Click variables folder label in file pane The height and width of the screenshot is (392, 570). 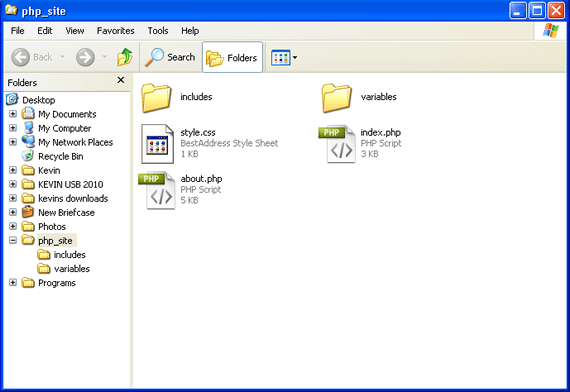coord(378,97)
